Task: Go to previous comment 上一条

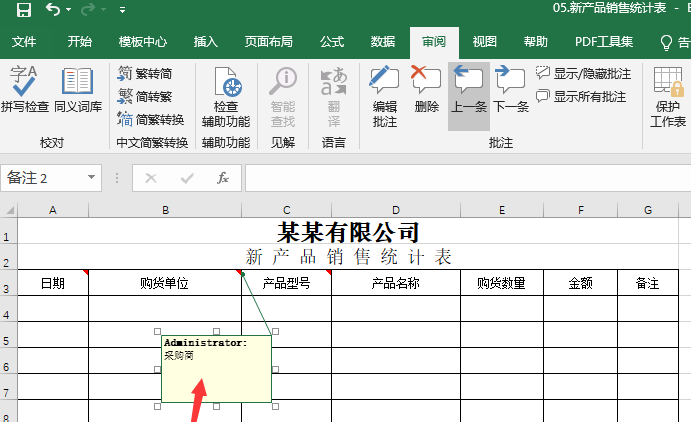Action: (469, 96)
